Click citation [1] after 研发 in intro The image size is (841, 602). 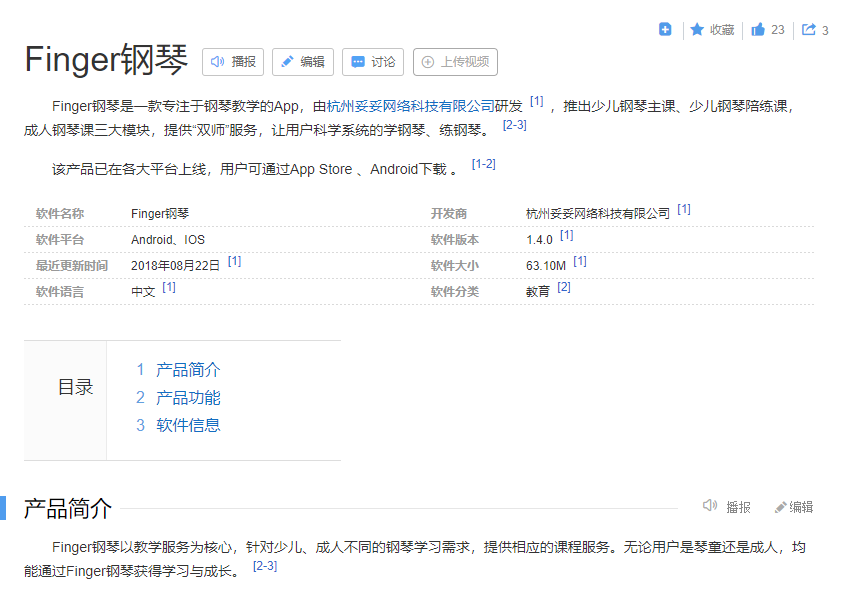point(536,101)
